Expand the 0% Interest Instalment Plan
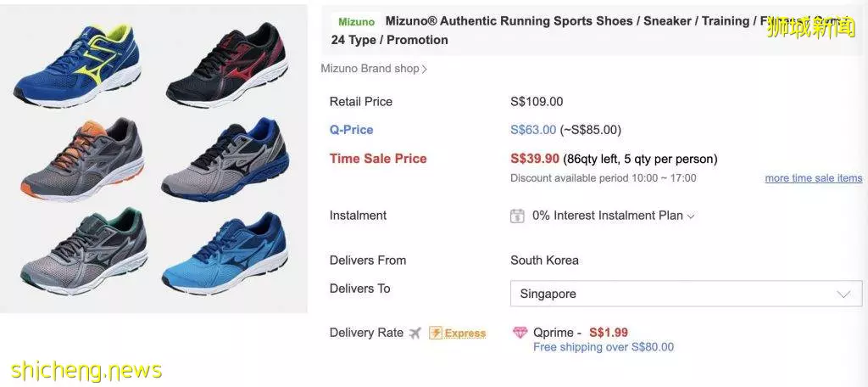 pos(613,216)
